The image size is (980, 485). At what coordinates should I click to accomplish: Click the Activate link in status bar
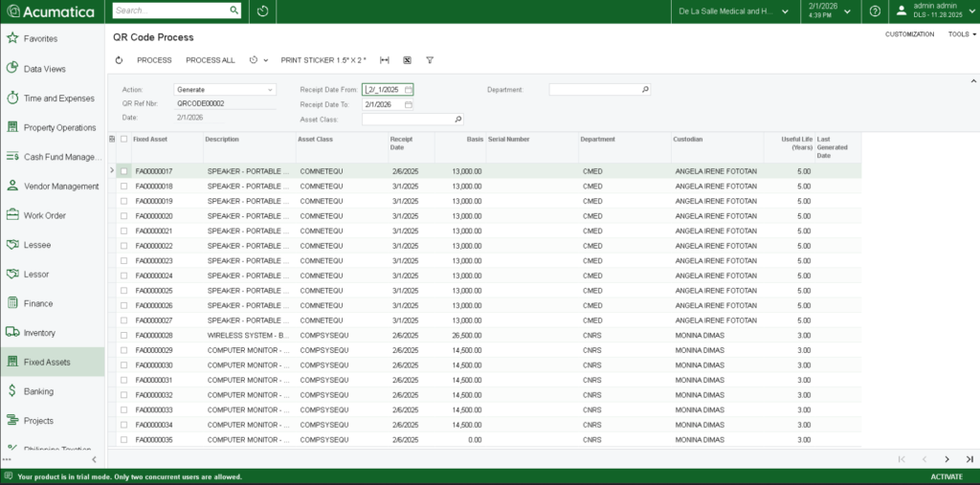(x=947, y=476)
